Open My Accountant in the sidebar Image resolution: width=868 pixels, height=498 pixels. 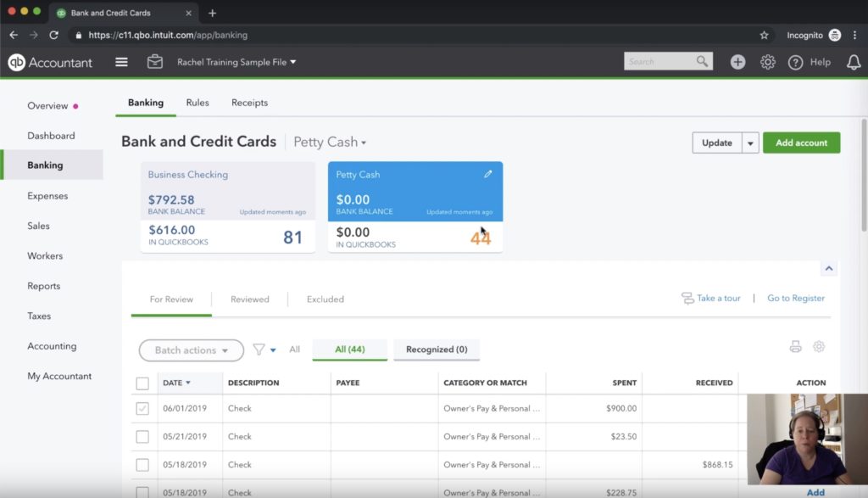coord(59,376)
